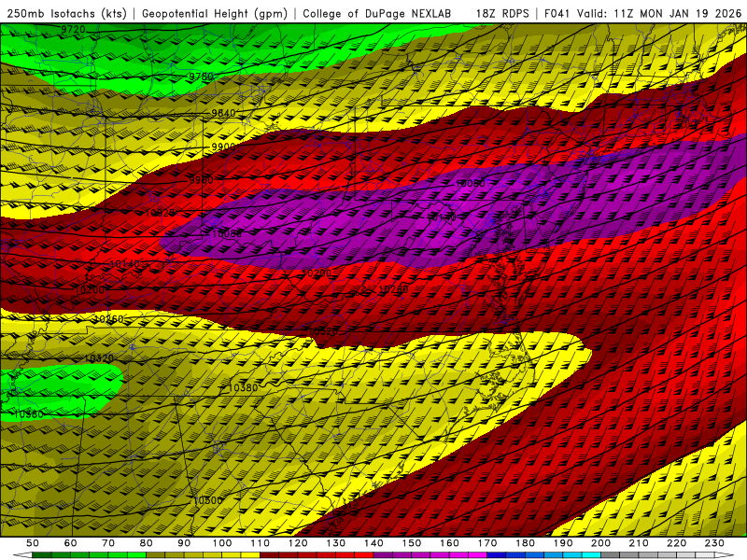
Task: Click the 10380 label in the olive-yellow area
Action: pos(243,387)
